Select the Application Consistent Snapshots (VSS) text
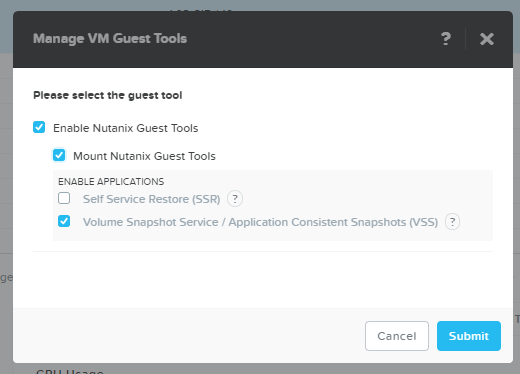 click(x=333, y=222)
